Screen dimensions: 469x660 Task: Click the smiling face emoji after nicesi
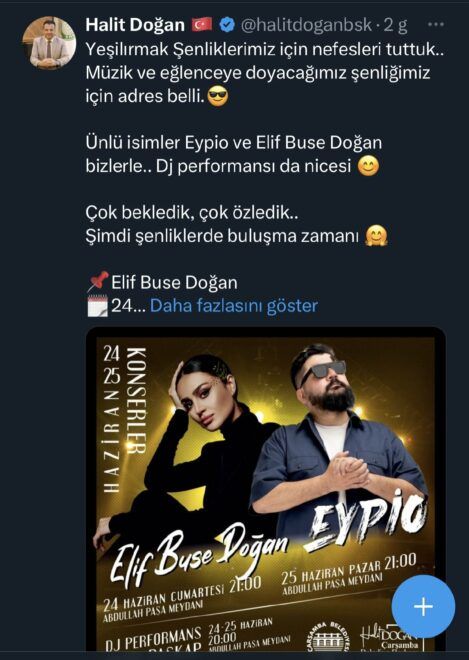pos(368,166)
